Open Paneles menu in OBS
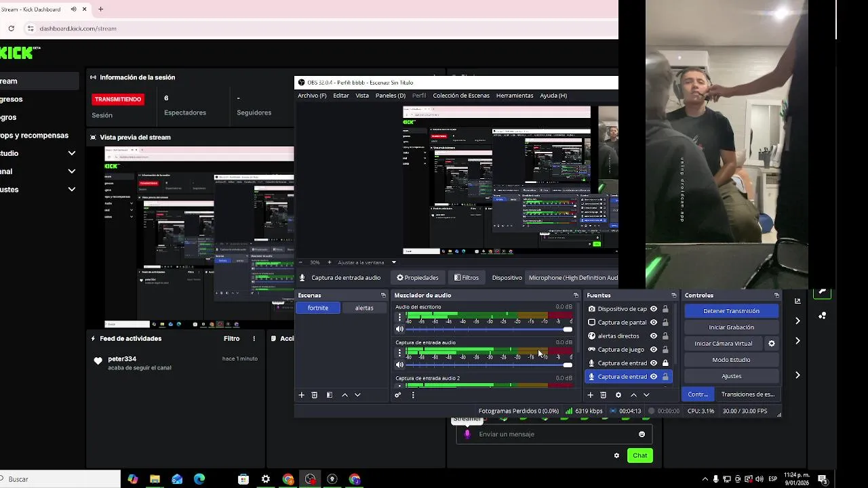Screen dimensions: 868x488 tap(391, 96)
